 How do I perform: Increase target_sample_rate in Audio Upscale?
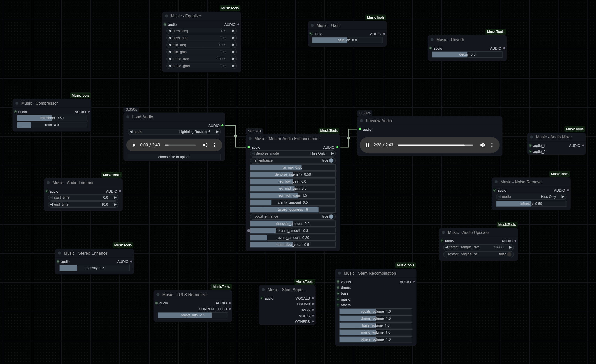click(510, 247)
